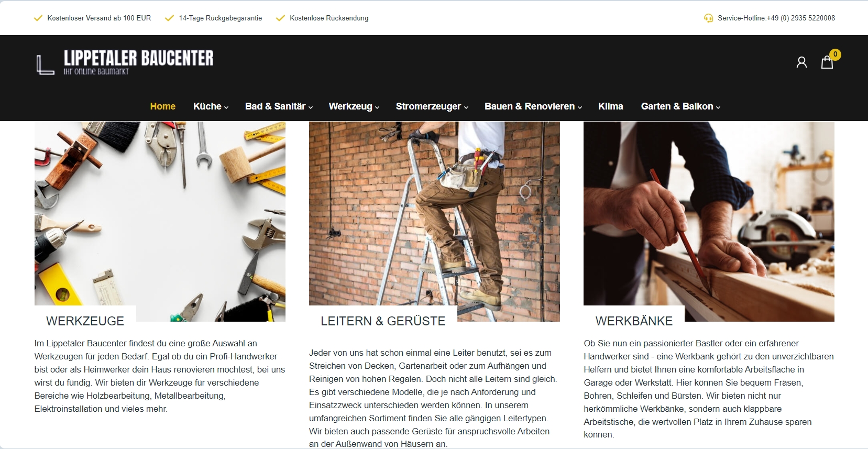Open the user account icon

pyautogui.click(x=801, y=62)
